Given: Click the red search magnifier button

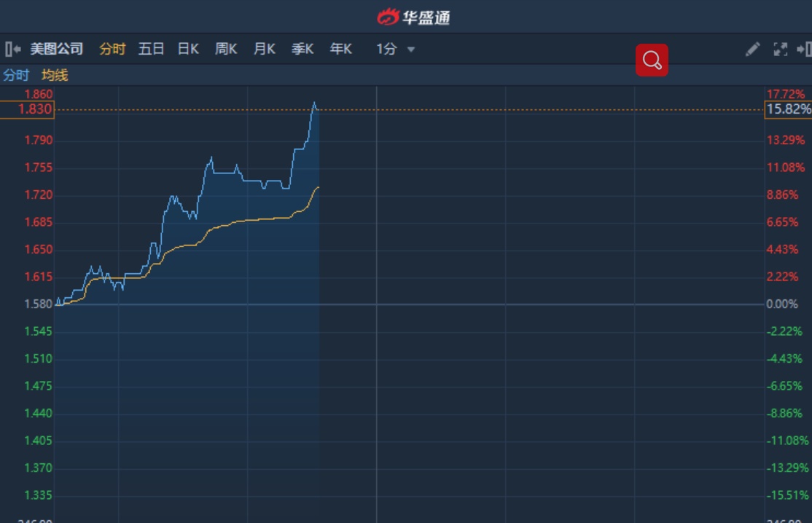Looking at the screenshot, I should pos(652,60).
